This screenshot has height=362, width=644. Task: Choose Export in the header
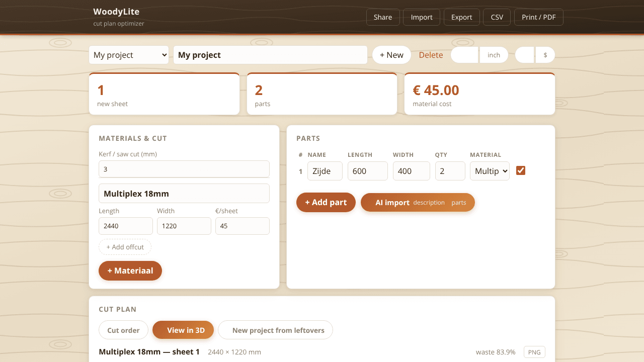461,17
